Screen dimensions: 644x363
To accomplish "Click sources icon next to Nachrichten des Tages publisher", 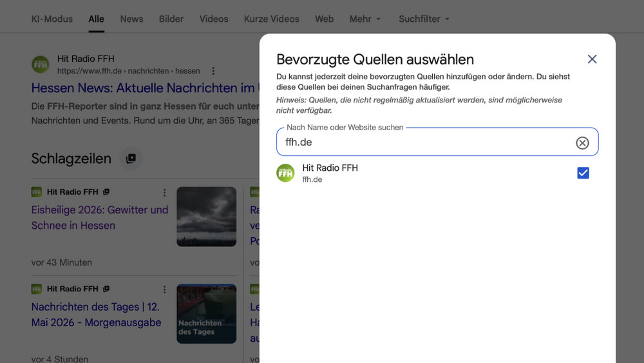I will pyautogui.click(x=106, y=289).
